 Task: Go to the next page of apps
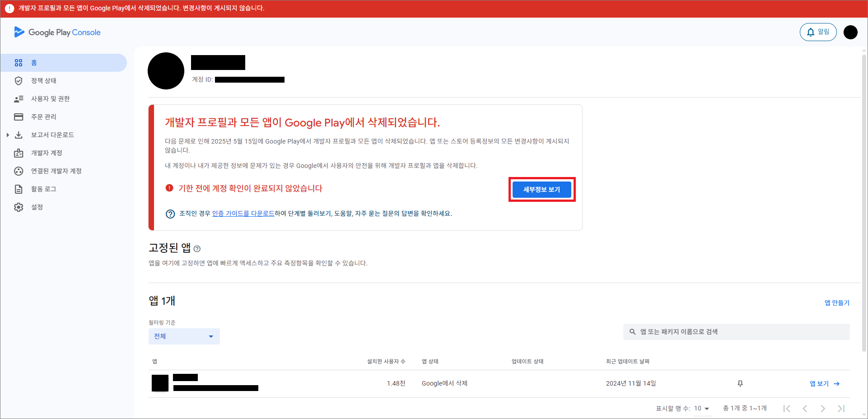[823, 409]
